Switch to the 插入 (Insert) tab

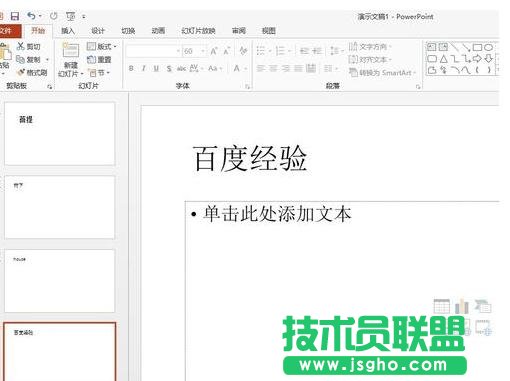coord(68,31)
